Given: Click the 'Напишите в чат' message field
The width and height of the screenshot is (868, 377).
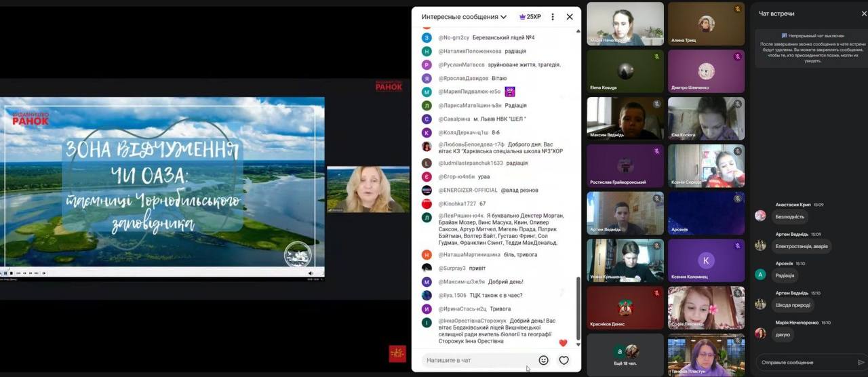Looking at the screenshot, I should pos(475,360).
